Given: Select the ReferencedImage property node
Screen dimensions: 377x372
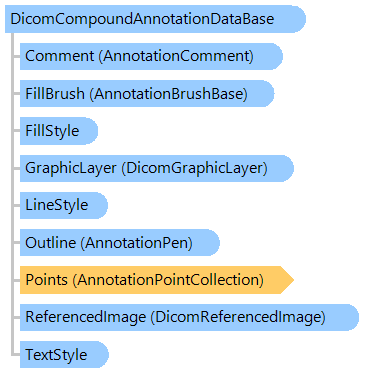Looking at the screenshot, I should [189, 317].
